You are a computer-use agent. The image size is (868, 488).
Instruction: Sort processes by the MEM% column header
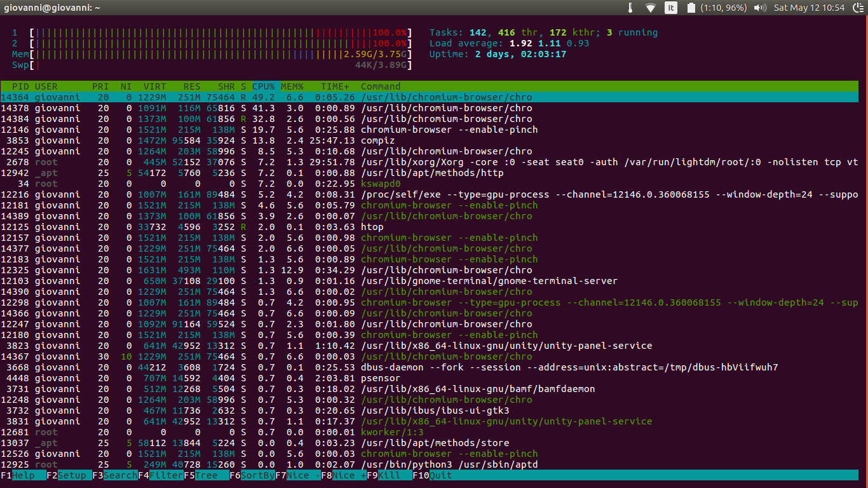292,86
